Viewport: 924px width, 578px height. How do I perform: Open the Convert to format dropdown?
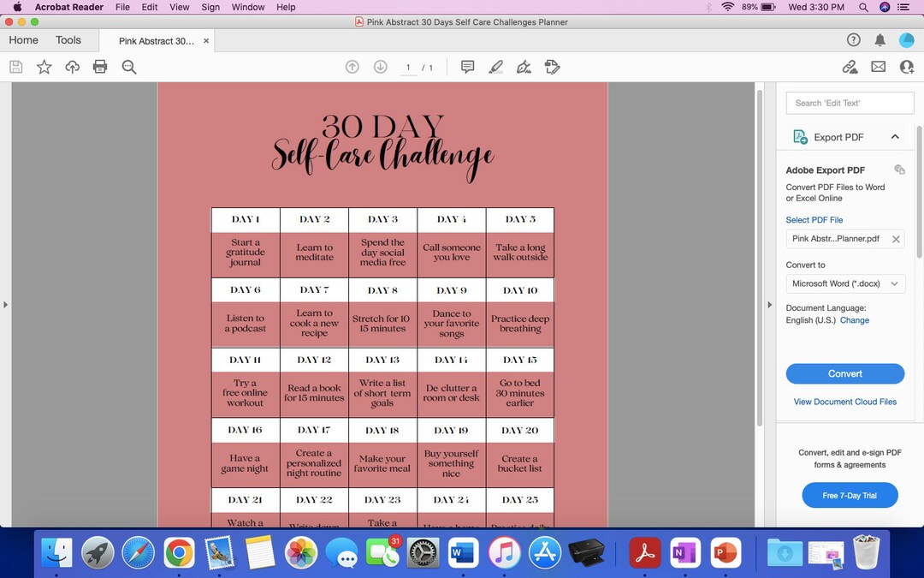click(x=845, y=283)
